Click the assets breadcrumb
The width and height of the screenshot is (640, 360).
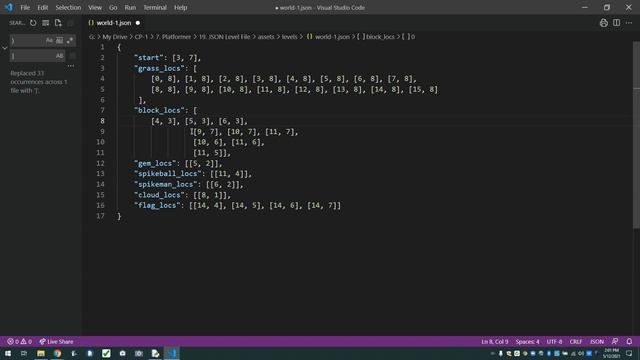click(x=266, y=37)
